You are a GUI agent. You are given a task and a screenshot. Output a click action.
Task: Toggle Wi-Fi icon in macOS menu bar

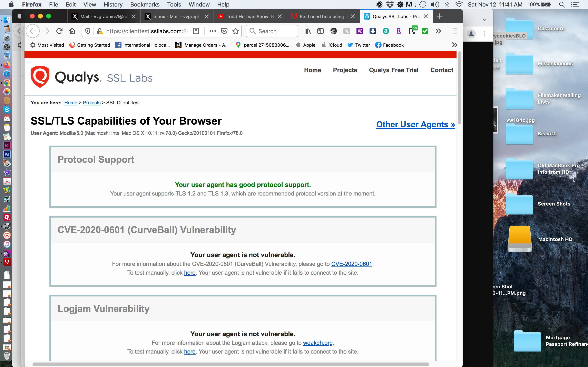tap(459, 4)
